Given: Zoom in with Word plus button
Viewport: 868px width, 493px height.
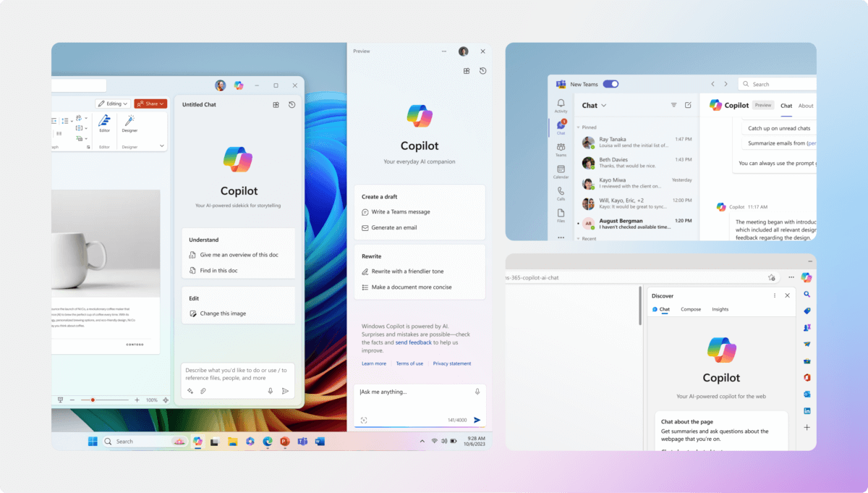Looking at the screenshot, I should click(137, 400).
